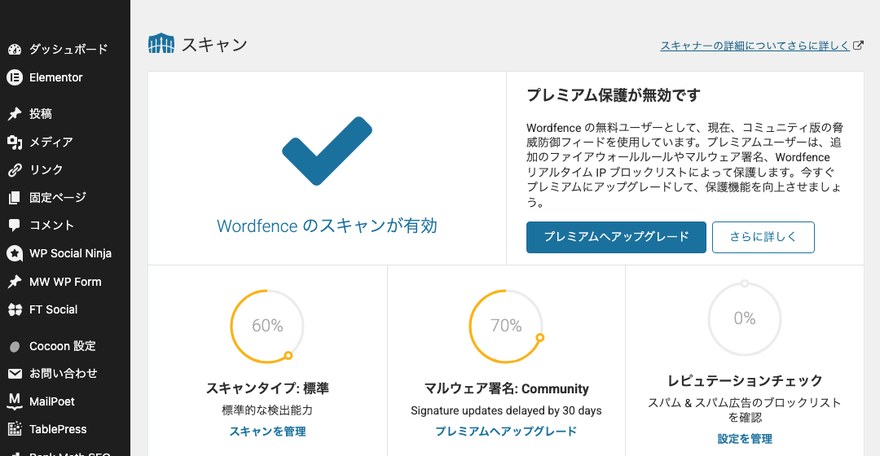
Task: Click the FT Social icon in the sidebar
Action: click(x=15, y=310)
